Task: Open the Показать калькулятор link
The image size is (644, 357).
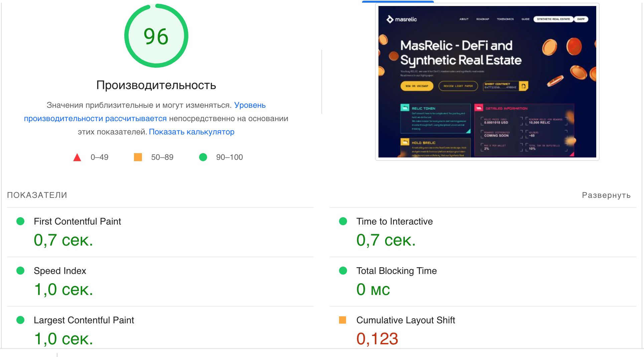Action: pyautogui.click(x=191, y=132)
